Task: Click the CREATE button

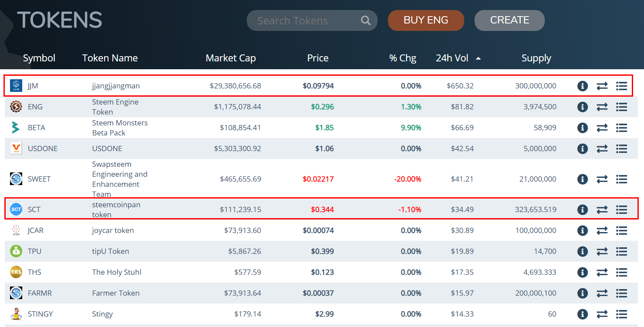Action: pos(509,20)
